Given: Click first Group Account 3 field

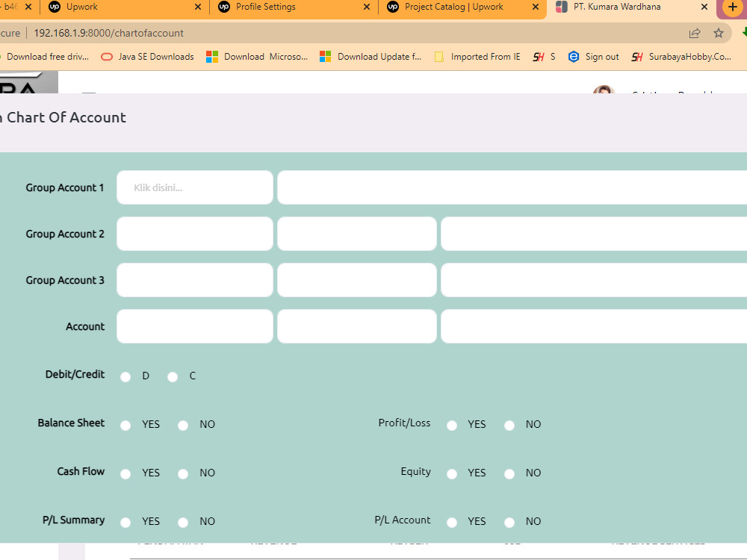Looking at the screenshot, I should pyautogui.click(x=195, y=280).
